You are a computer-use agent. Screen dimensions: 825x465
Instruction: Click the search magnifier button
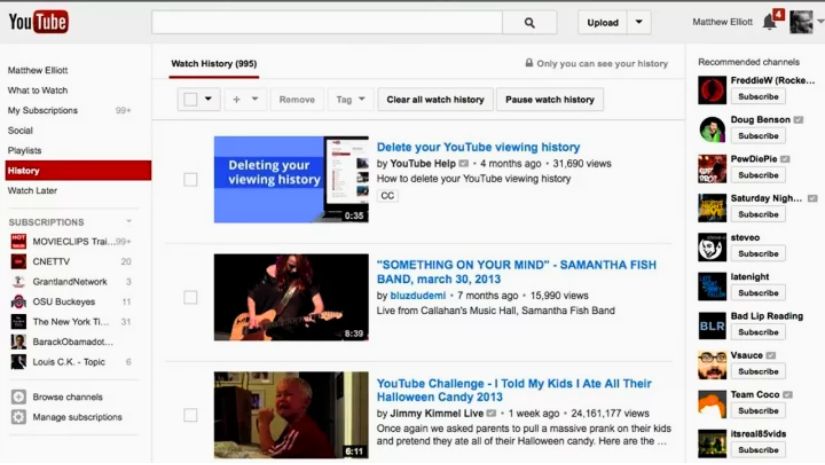click(530, 22)
